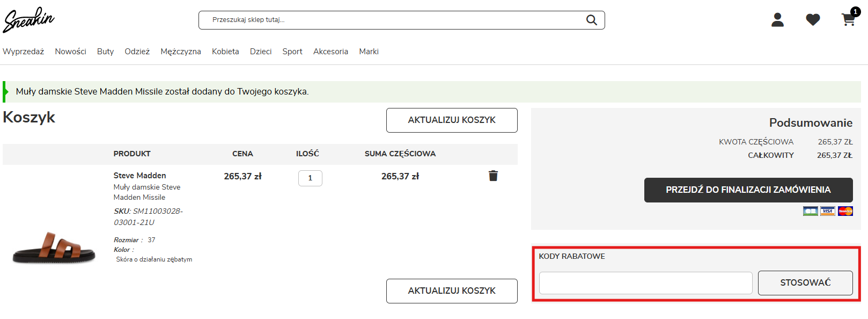The width and height of the screenshot is (868, 319).
Task: Open the Wyprzedaż menu
Action: (x=24, y=52)
